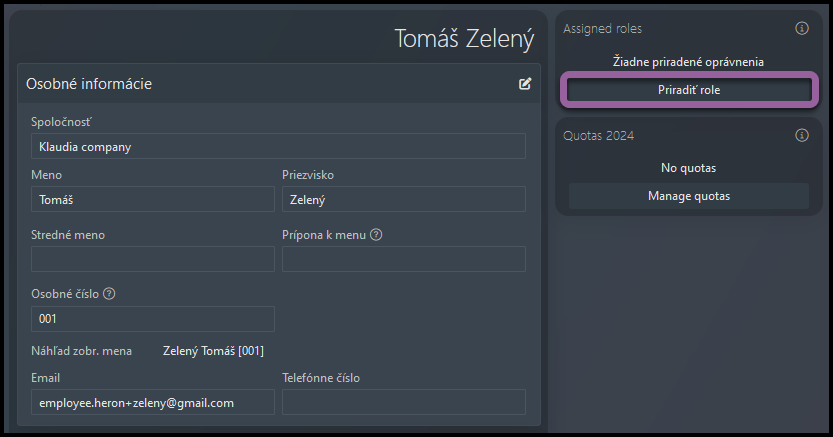Image resolution: width=833 pixels, height=437 pixels.
Task: Click the Spoločnosť field with Klaudia company
Action: (278, 147)
